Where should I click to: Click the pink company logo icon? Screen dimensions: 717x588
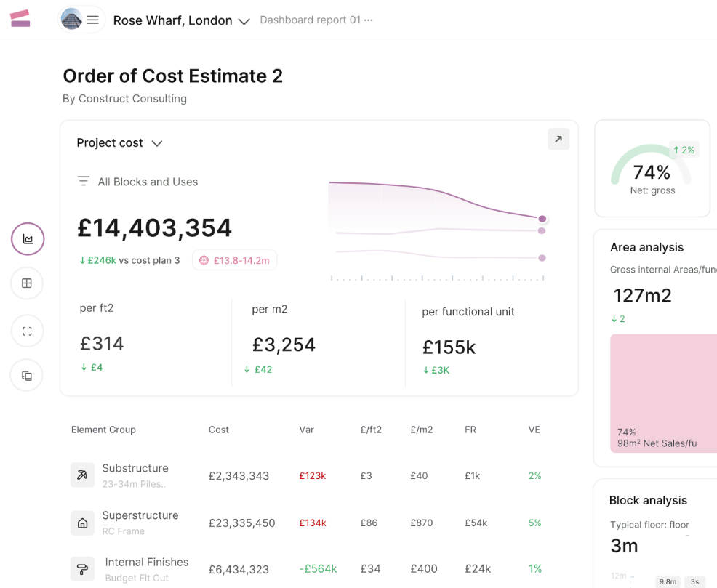(20, 19)
